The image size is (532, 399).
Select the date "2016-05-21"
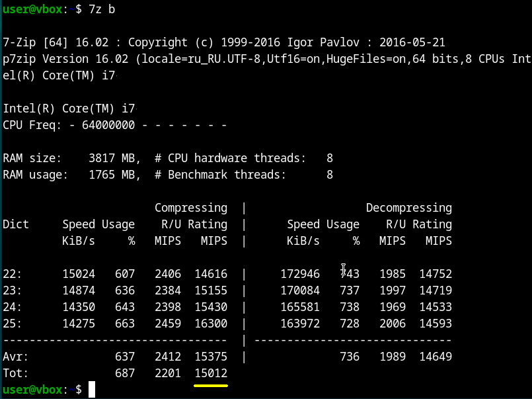point(412,42)
